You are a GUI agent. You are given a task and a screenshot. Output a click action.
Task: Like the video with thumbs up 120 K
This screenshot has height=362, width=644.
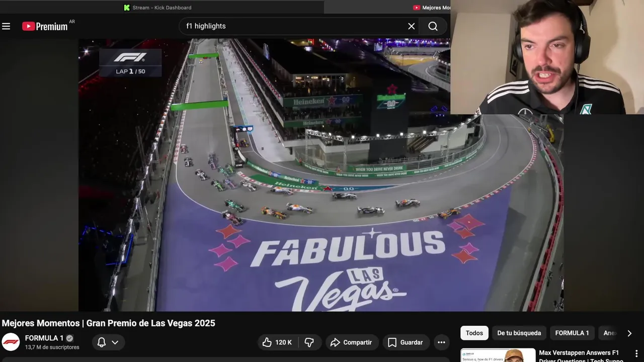[278, 342]
